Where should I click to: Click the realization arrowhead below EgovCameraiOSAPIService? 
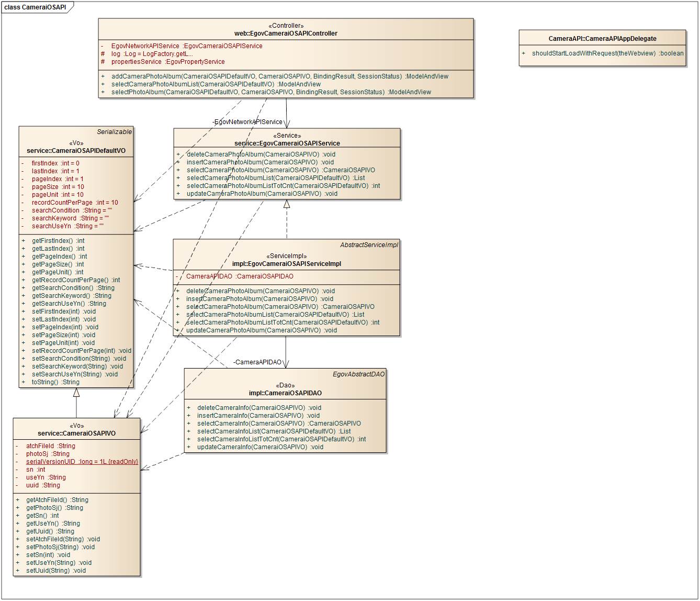click(287, 205)
